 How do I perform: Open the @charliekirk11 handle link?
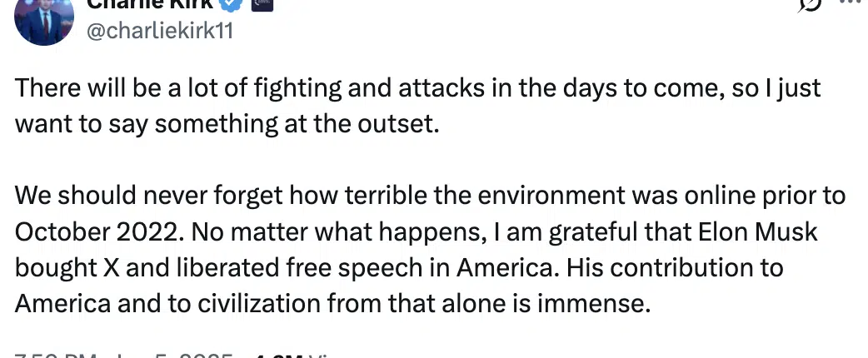point(159,31)
